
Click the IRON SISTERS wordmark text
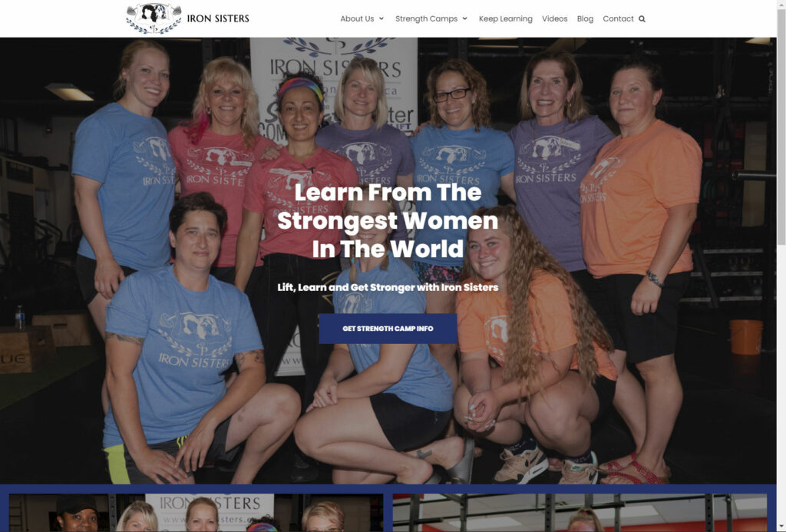pyautogui.click(x=218, y=18)
